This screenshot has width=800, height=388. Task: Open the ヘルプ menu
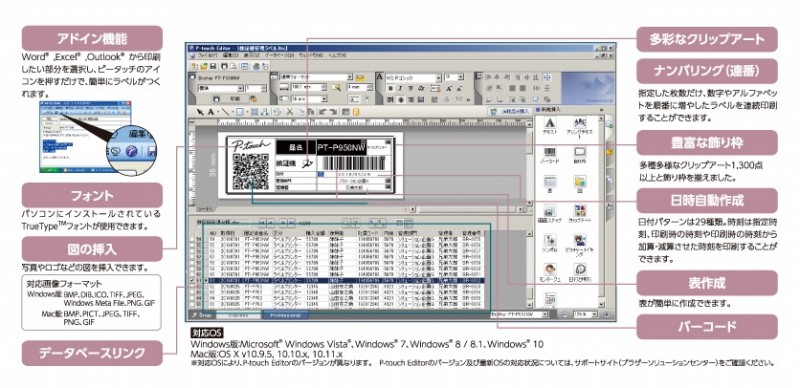coord(338,56)
